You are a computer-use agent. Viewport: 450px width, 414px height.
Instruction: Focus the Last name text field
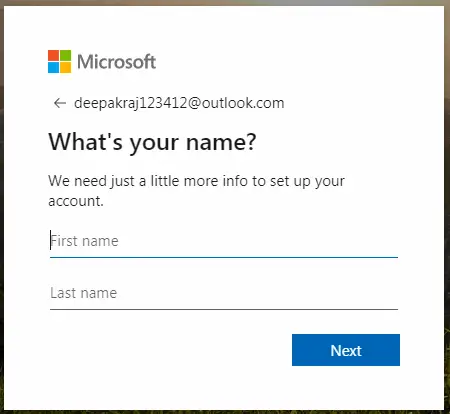pos(224,293)
